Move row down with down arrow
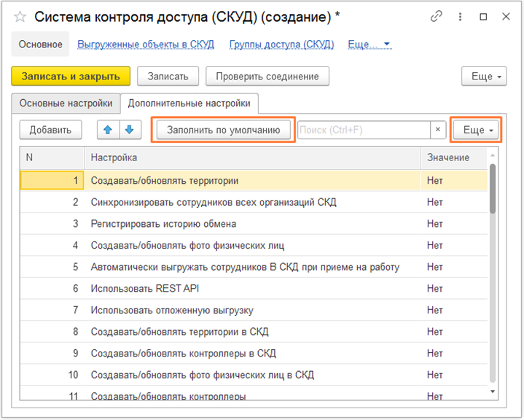This screenshot has height=420, width=524. (129, 130)
